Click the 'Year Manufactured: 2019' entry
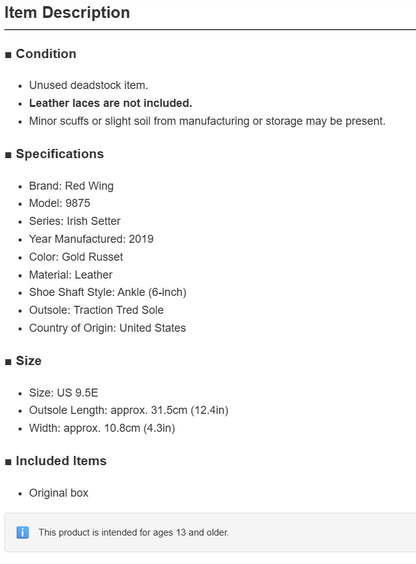The width and height of the screenshot is (416, 564). [91, 239]
